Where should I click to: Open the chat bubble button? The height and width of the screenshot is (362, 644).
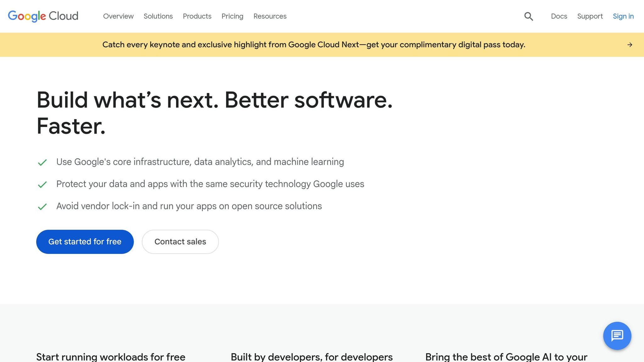coord(617,336)
